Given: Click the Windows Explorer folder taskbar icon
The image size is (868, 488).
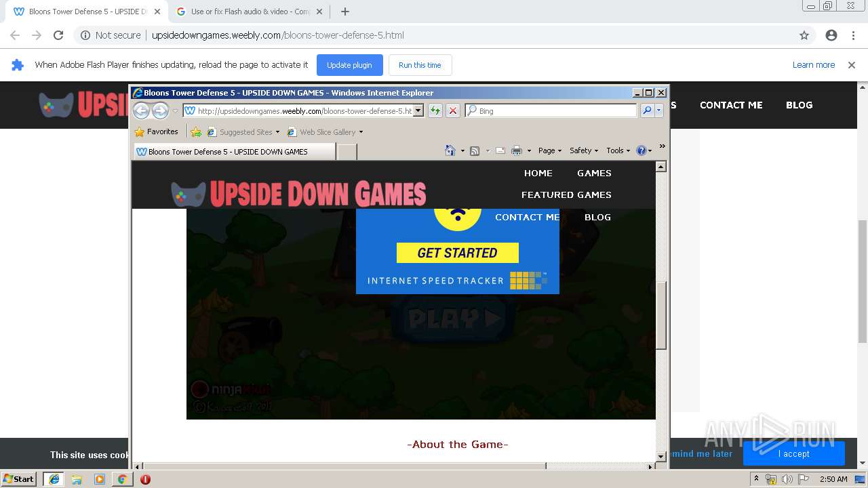Looking at the screenshot, I should [77, 479].
